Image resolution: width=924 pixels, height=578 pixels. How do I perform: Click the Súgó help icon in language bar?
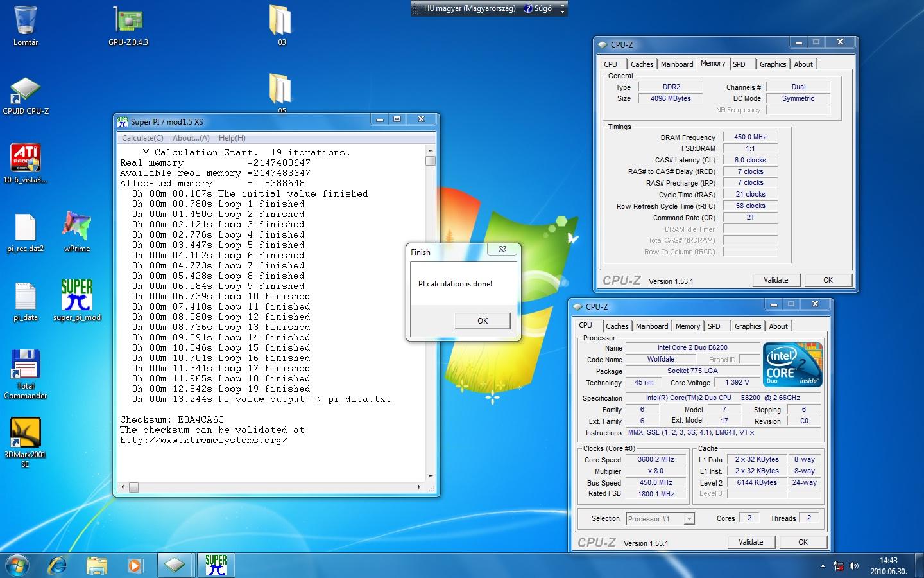click(538, 8)
